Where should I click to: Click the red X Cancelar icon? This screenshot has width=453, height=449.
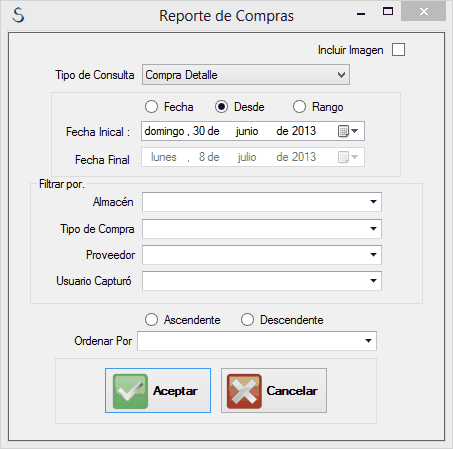point(244,391)
